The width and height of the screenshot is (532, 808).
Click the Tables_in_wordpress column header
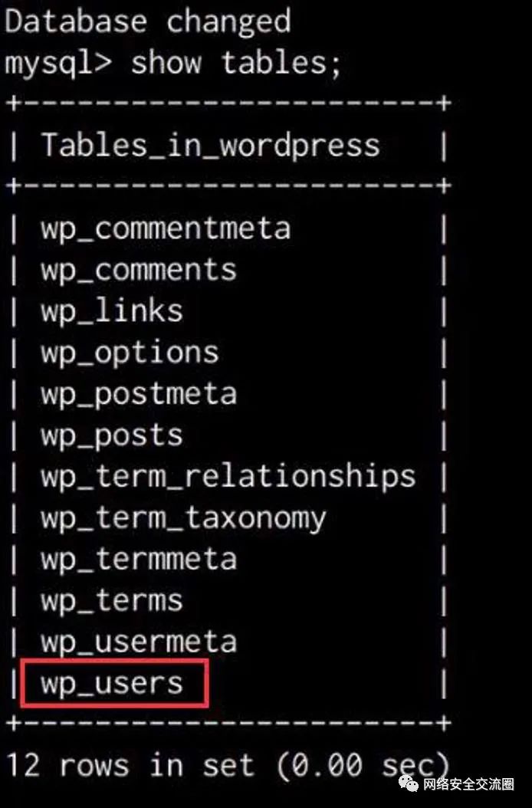click(210, 145)
